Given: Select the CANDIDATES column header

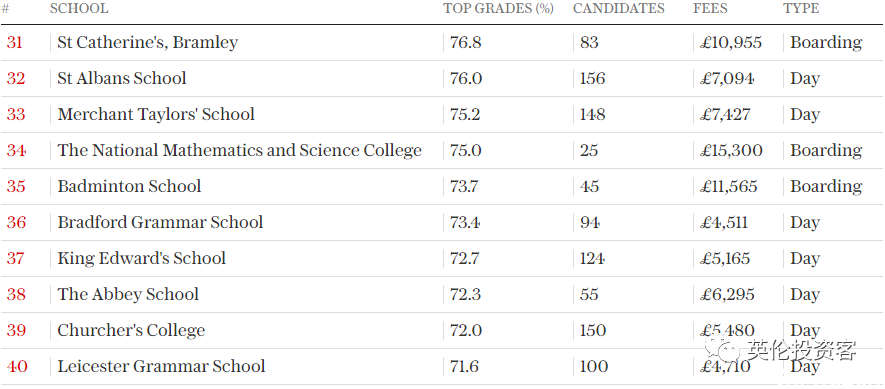Looking at the screenshot, I should [x=619, y=8].
